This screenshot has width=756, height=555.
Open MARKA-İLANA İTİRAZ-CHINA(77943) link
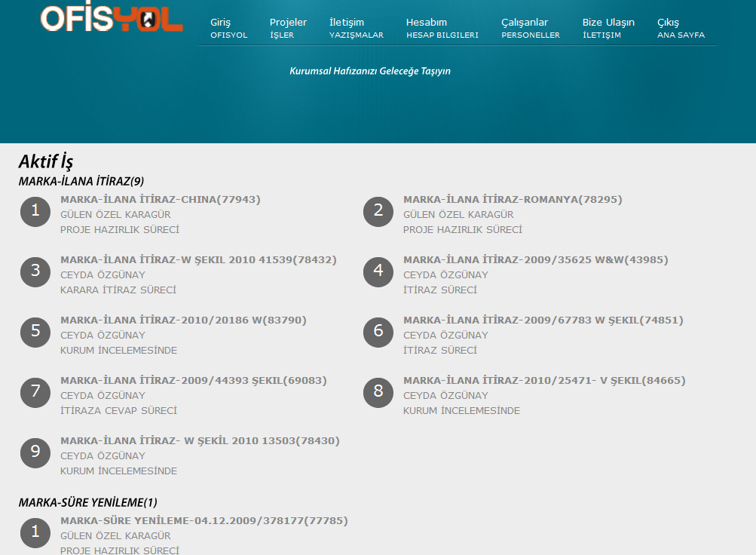point(161,200)
